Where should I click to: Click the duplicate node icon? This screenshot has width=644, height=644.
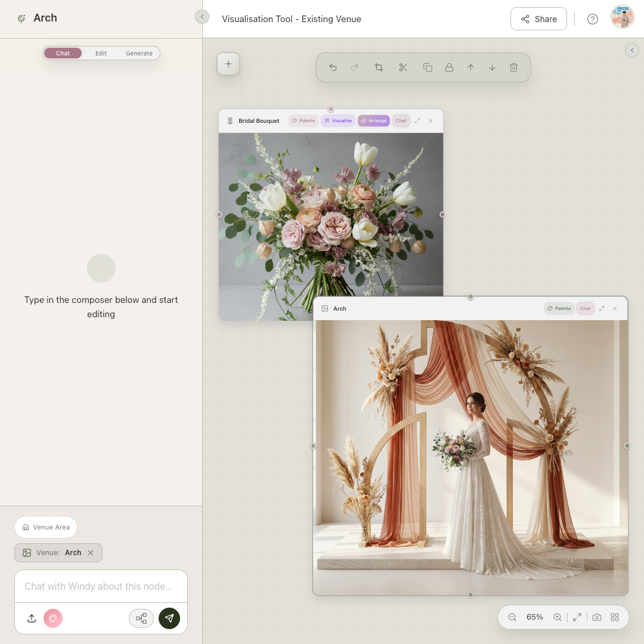pos(428,67)
